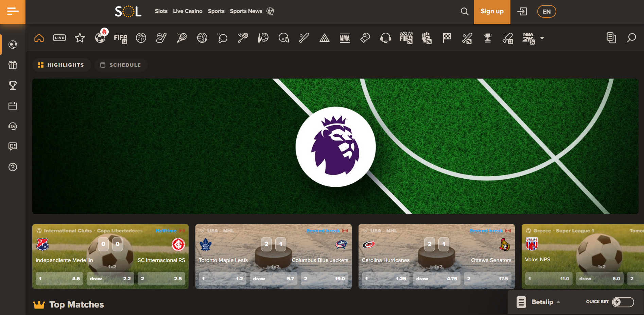The image size is (644, 315).
Task: Open the bet history documents icon
Action: (611, 38)
